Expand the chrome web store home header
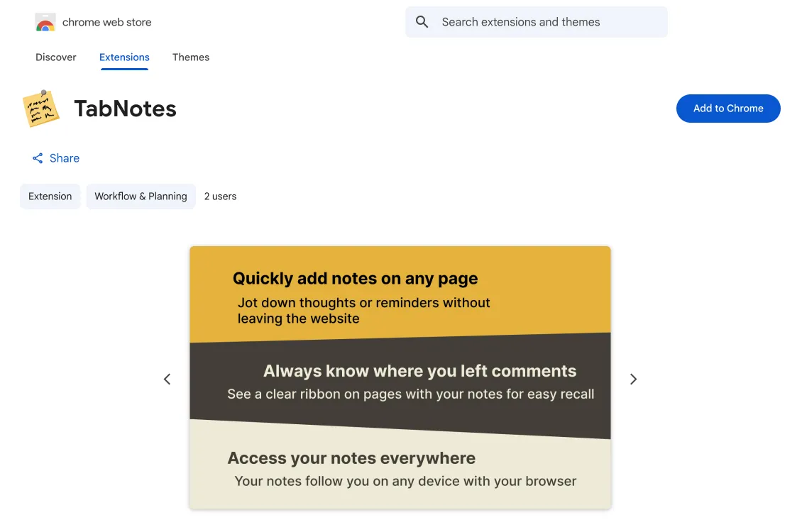The height and width of the screenshot is (532, 802). click(93, 22)
